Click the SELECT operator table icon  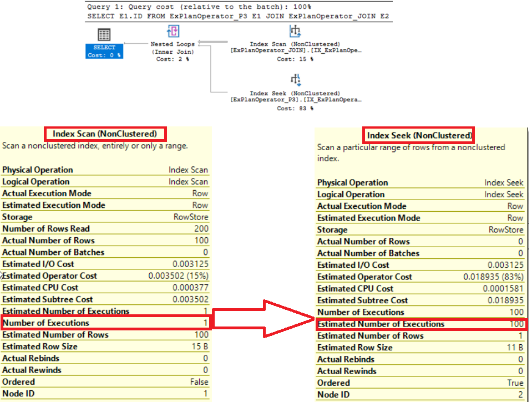point(104,35)
